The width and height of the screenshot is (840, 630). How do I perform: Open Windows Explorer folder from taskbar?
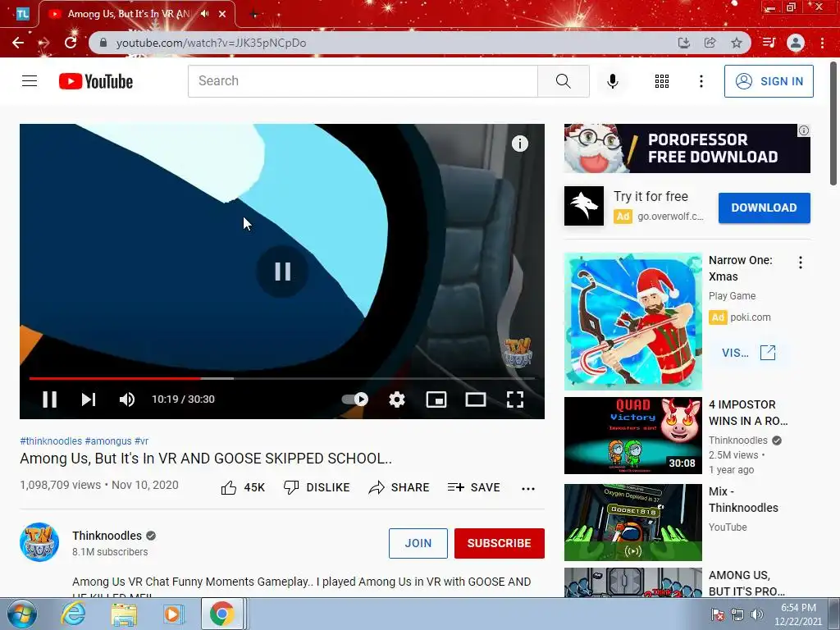tap(124, 614)
